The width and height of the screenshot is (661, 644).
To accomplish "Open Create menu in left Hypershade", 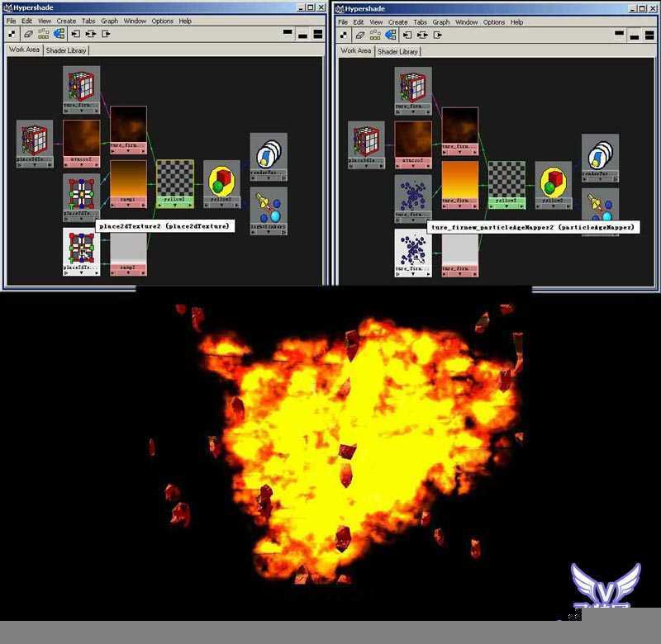I will tap(66, 21).
